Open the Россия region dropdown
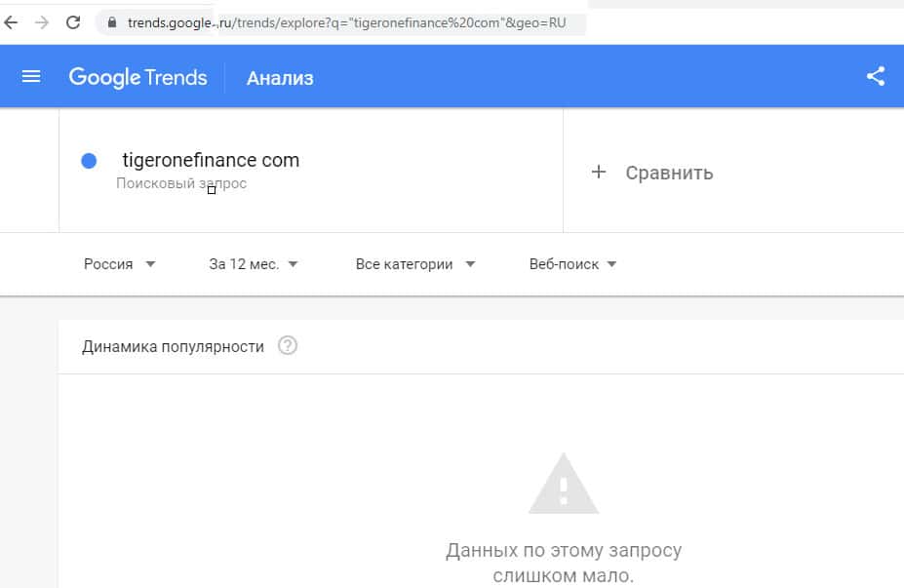 [119, 264]
